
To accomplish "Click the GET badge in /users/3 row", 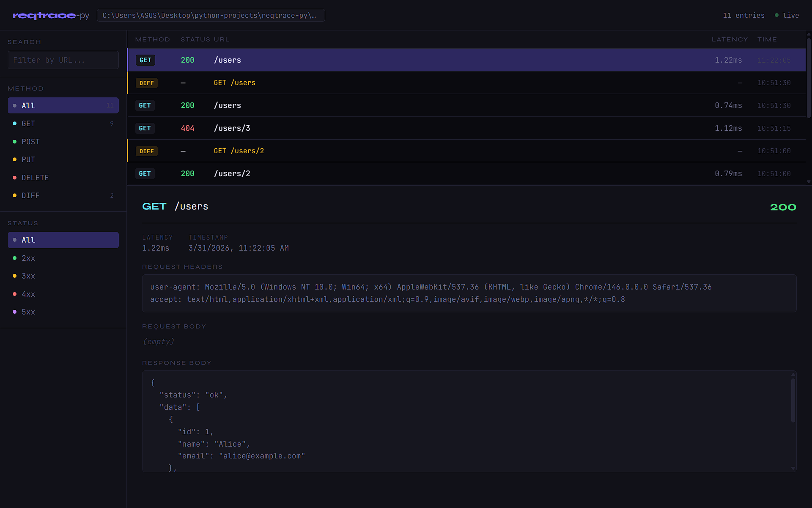I will tap(145, 128).
